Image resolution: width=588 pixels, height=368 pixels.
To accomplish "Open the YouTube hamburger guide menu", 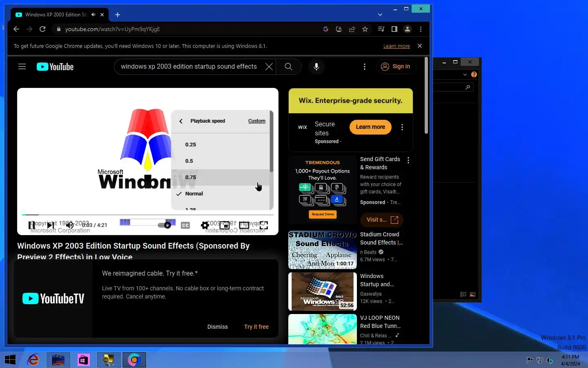I will [22, 67].
